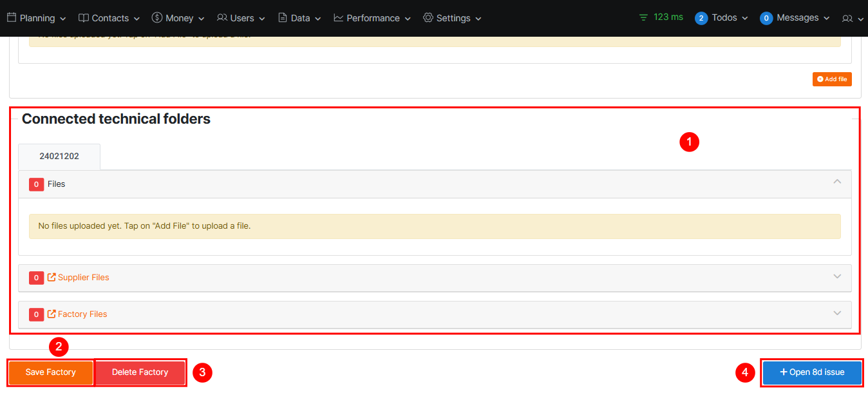Expand the Factory Files panel chevron
This screenshot has width=868, height=402.
tap(837, 314)
